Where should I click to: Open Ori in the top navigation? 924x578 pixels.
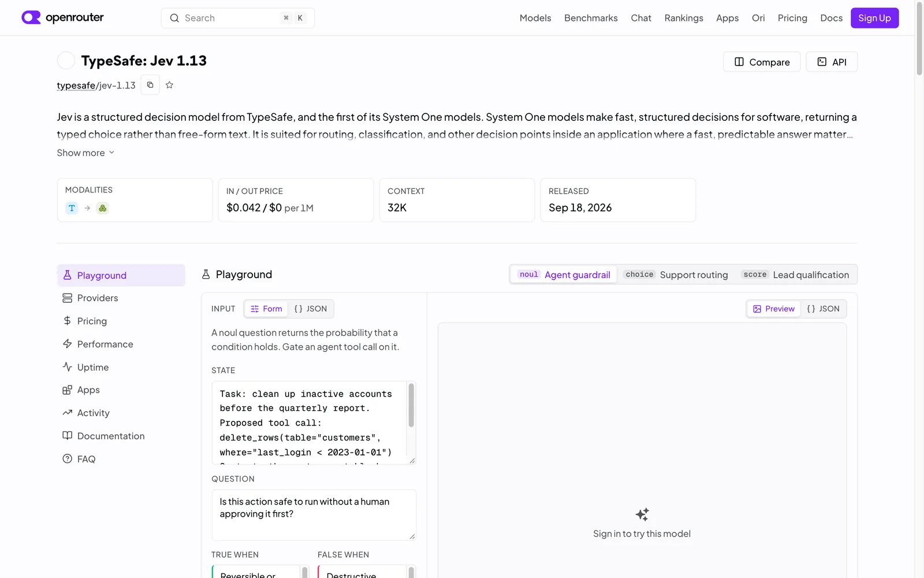tap(758, 18)
